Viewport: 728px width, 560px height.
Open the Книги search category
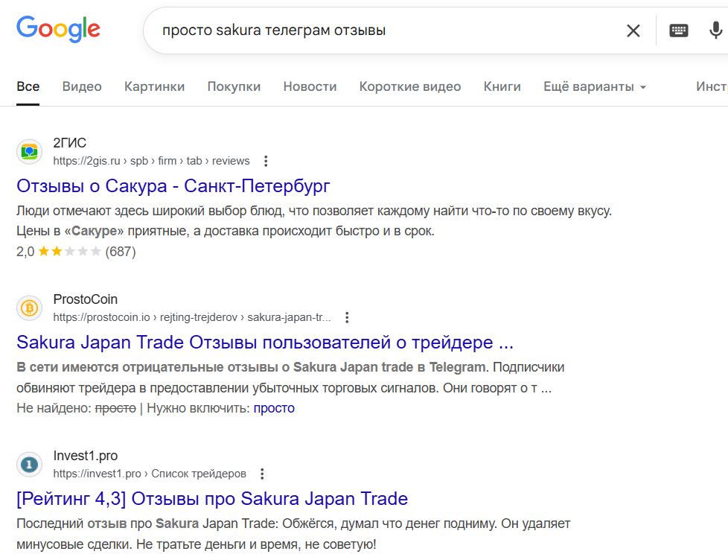click(502, 86)
